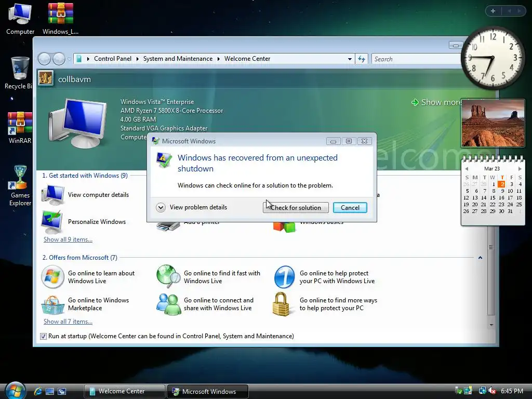The width and height of the screenshot is (532, 399).
Task: Switch to Microsoft Windows taskbar button
Action: (x=207, y=392)
